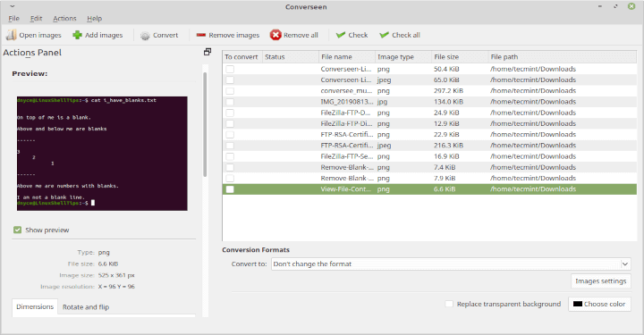Image resolution: width=644 pixels, height=335 pixels.
Task: Select the FileZilla-FTP-Se file name
Action: pyautogui.click(x=347, y=156)
